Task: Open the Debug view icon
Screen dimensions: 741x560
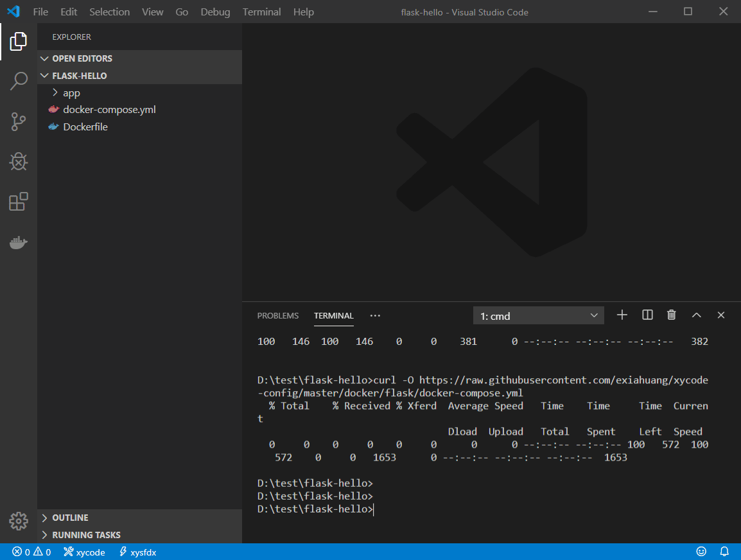Action: (x=19, y=162)
